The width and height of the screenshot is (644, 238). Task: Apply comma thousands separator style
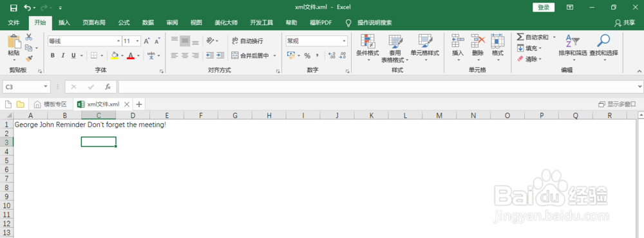[317, 55]
